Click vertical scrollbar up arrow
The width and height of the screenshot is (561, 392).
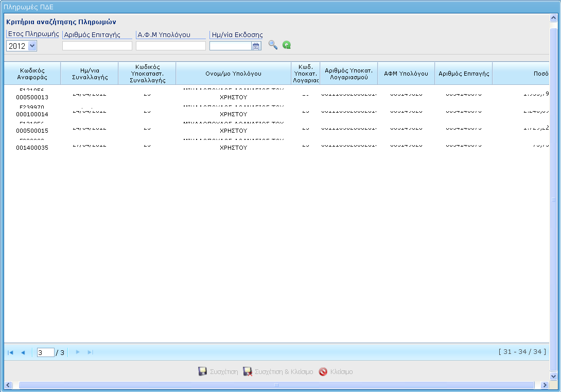coord(553,17)
